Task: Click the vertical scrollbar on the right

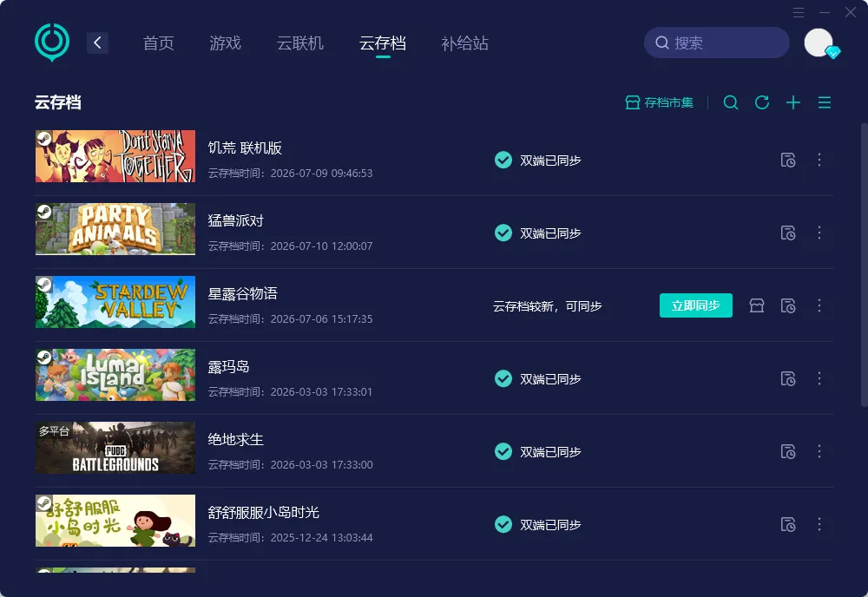Action: click(x=864, y=266)
